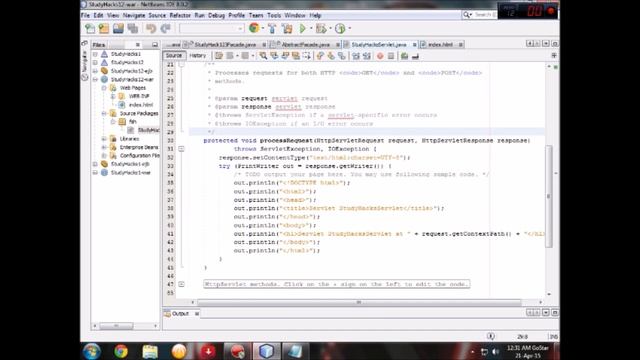
Task: Click Toggle Rectangular Selection icon
Action: click(307, 56)
